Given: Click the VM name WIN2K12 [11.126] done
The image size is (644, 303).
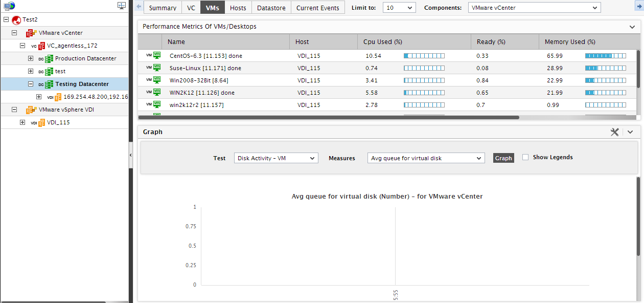Looking at the screenshot, I should [x=202, y=93].
